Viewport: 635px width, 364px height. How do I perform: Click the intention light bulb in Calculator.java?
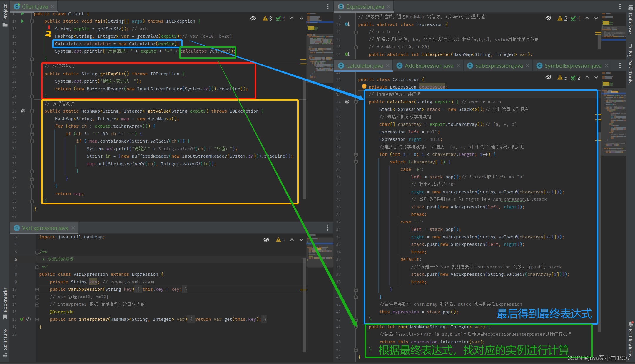pos(364,86)
